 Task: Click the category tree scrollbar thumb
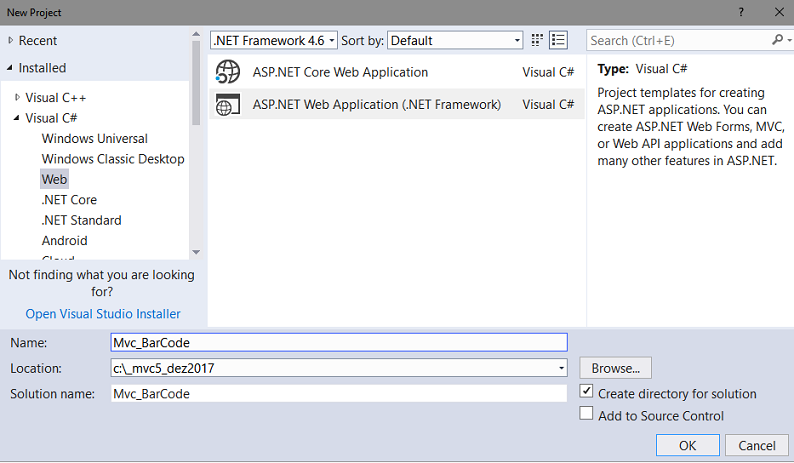[x=196, y=83]
